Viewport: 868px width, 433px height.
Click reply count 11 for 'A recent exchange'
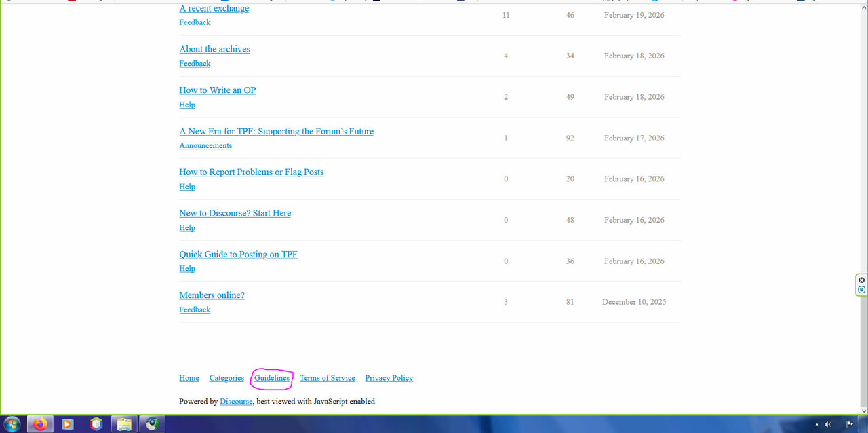coord(506,15)
